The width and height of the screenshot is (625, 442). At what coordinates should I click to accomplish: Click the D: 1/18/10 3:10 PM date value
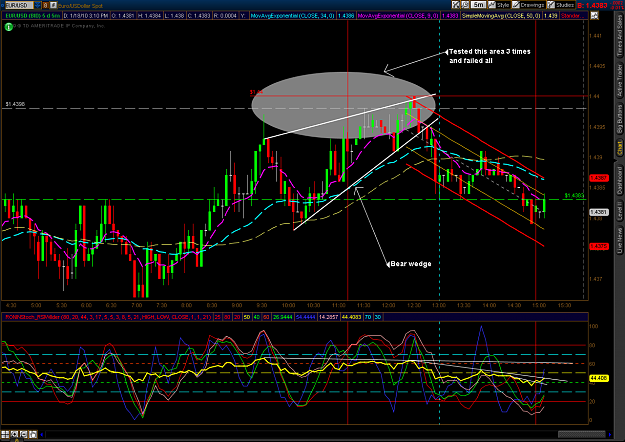pos(86,16)
